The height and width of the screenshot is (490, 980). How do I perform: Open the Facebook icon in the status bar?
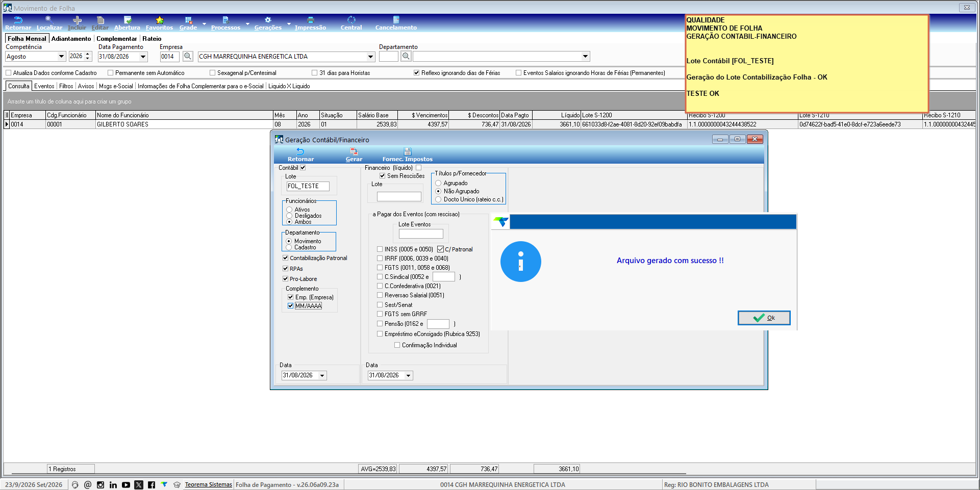(152, 485)
